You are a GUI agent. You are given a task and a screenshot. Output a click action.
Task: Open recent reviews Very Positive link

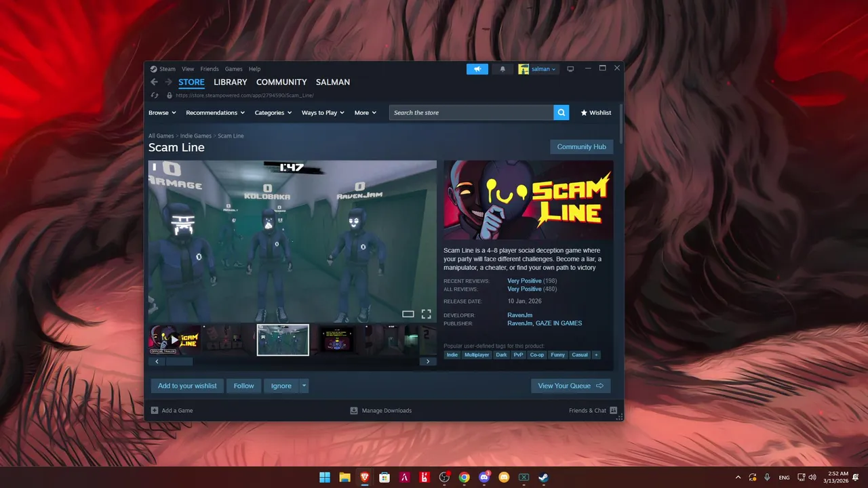tap(524, 281)
